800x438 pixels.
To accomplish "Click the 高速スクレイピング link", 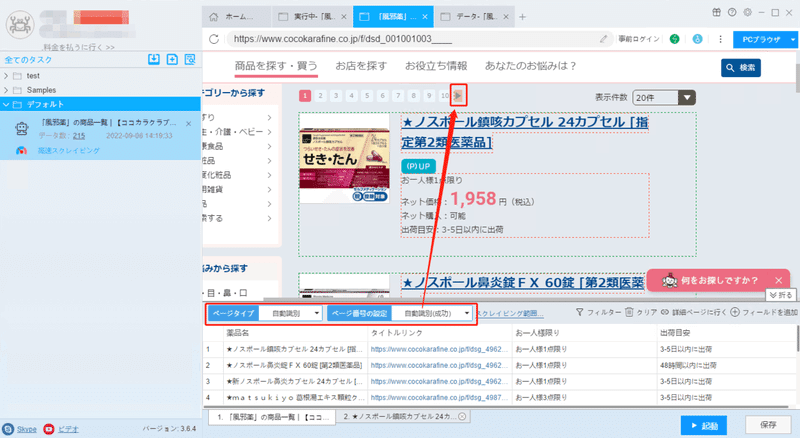I will click(x=68, y=151).
